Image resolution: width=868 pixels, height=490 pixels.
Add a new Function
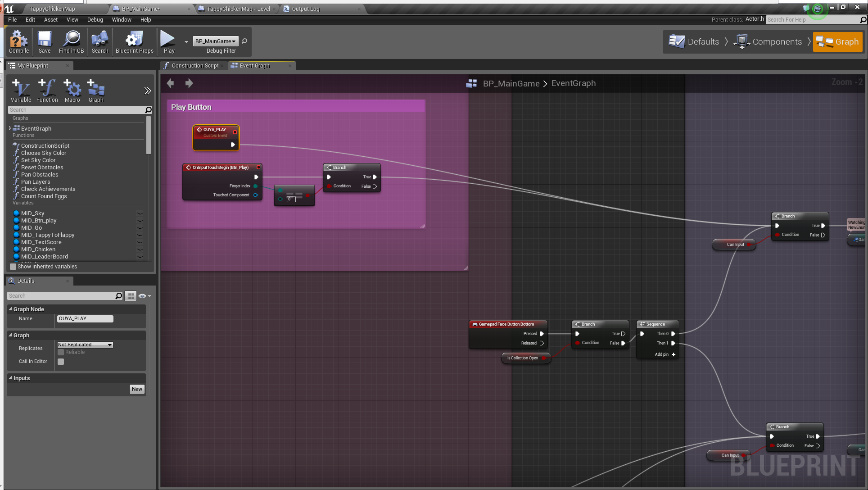(47, 91)
